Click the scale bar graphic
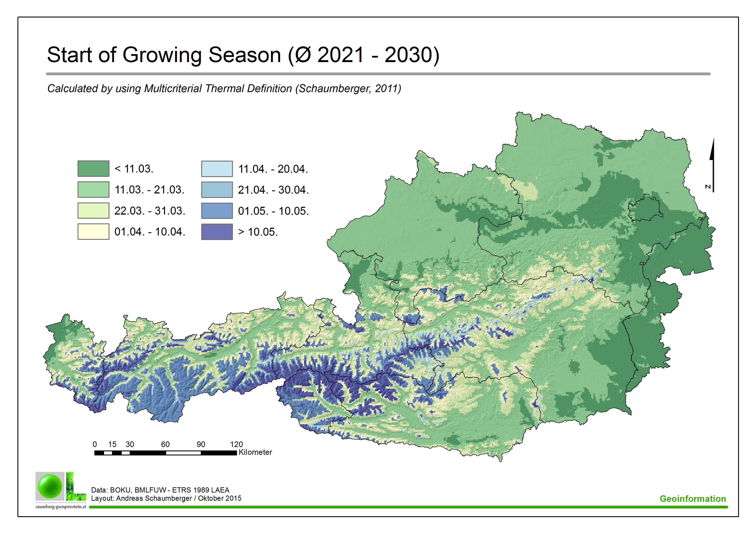This screenshot has width=756, height=535. [166, 453]
